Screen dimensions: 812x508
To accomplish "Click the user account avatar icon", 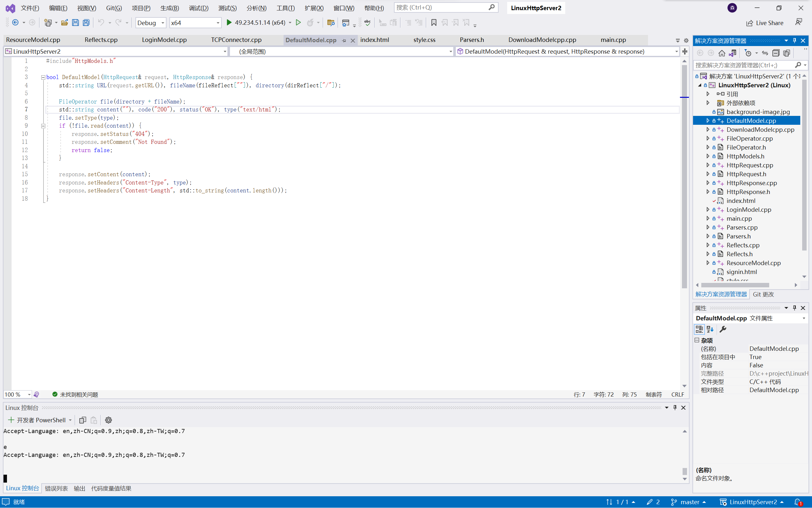I will 732,8.
